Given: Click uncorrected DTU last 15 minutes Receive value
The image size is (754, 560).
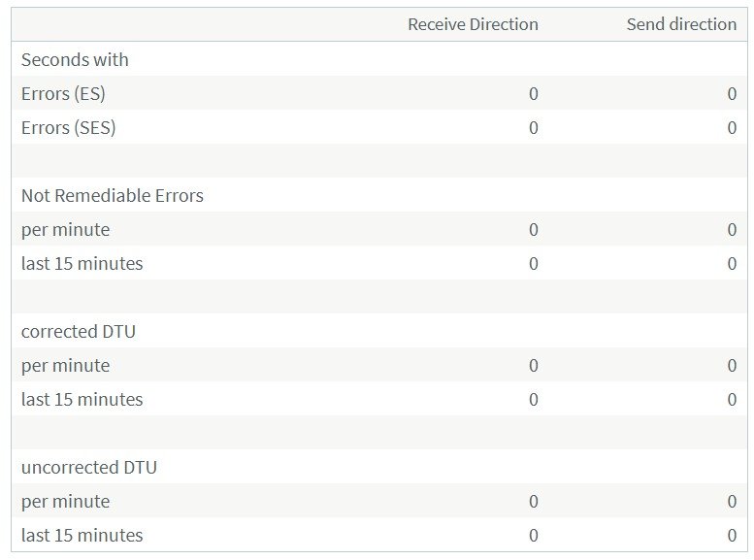Looking at the screenshot, I should pos(533,535).
